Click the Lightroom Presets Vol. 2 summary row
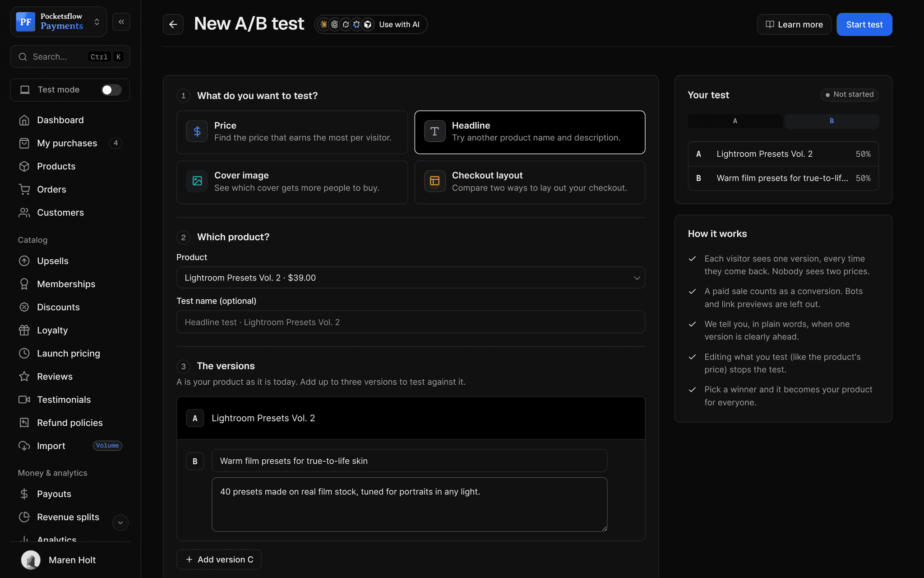The image size is (924, 578). click(x=783, y=154)
